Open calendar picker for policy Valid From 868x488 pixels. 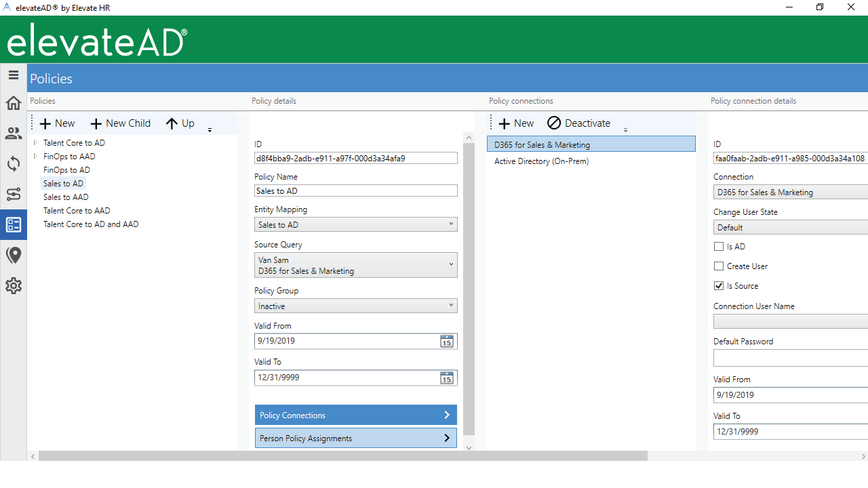[x=446, y=342]
